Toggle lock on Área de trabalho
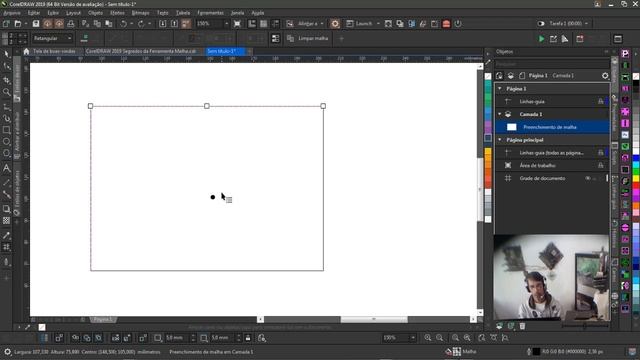 [x=600, y=165]
